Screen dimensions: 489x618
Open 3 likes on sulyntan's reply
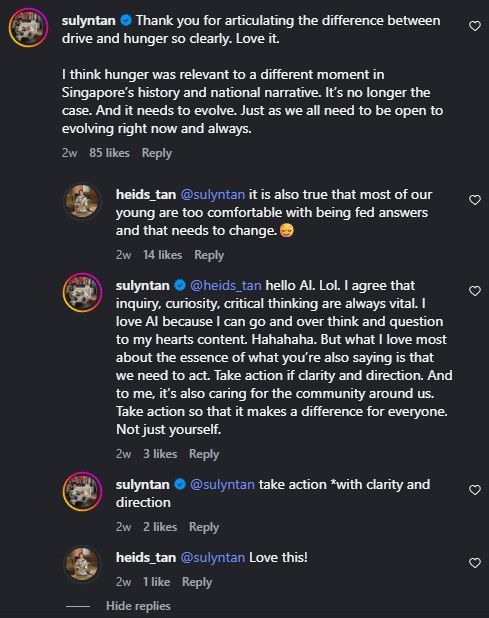point(160,454)
